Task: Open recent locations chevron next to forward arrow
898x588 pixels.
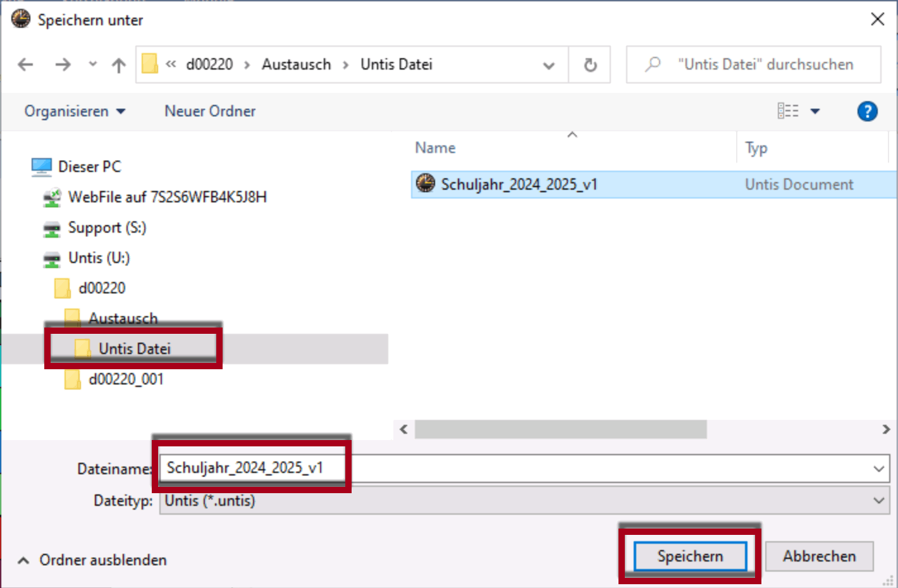Action: 93,64
